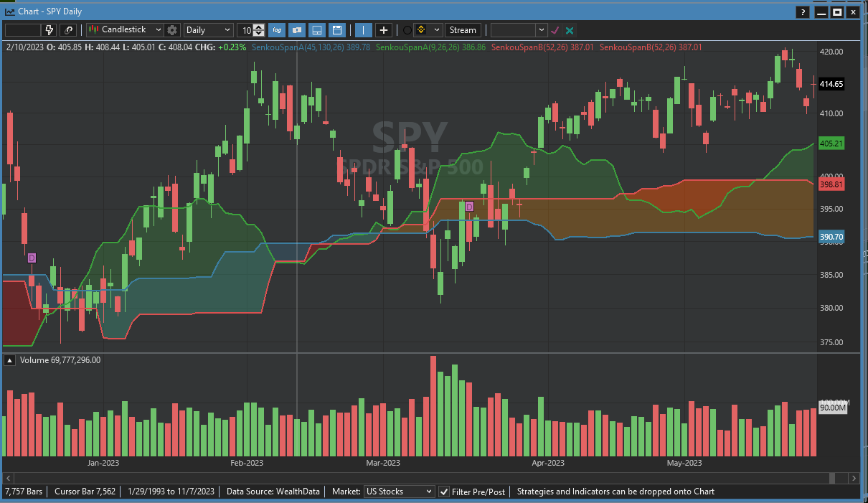The width and height of the screenshot is (868, 503).
Task: Toggle the vertical line cursor button
Action: tap(364, 30)
